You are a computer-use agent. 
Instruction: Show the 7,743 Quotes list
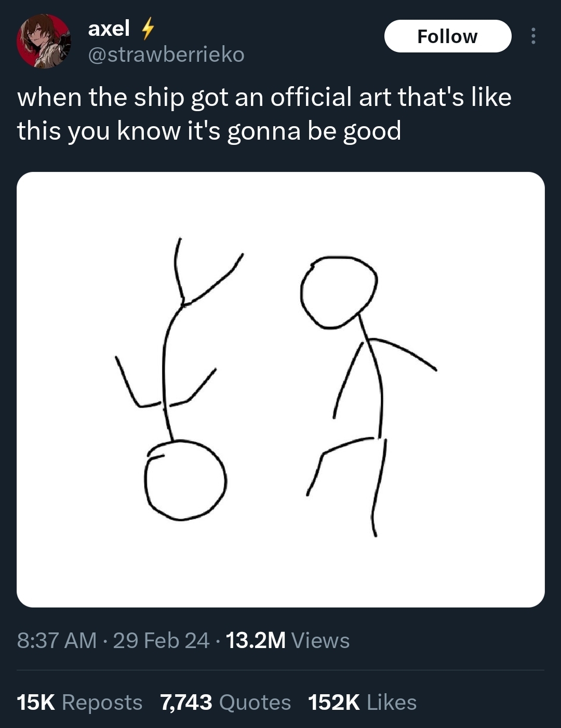[225, 703]
